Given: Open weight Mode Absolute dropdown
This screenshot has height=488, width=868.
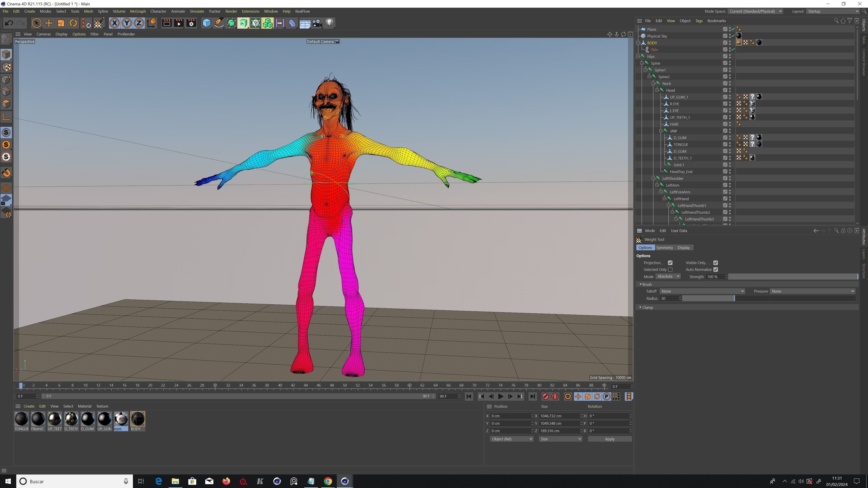Looking at the screenshot, I should coord(668,276).
